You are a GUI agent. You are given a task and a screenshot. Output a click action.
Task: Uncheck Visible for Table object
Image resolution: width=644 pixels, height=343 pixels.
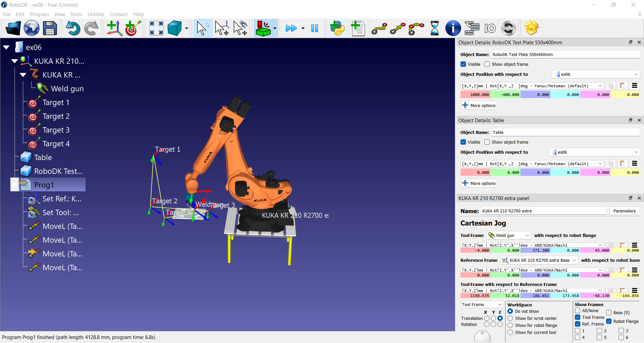(463, 142)
